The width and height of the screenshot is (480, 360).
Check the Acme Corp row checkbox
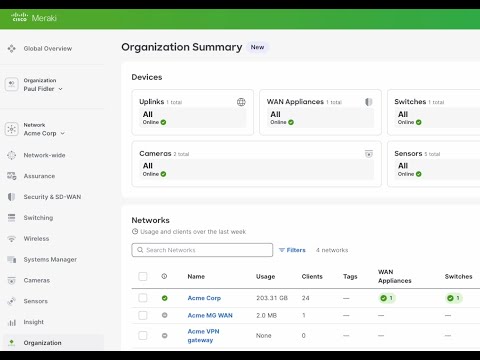coord(143,298)
